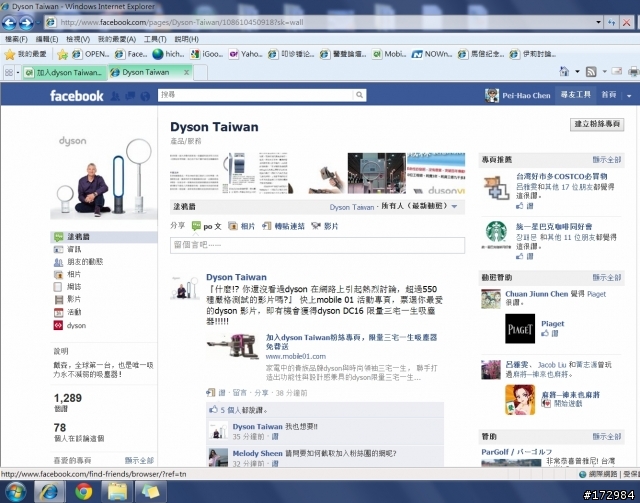Image resolution: width=640 pixels, height=503 pixels.
Task: Choose 影片 video in the share options
Action: pos(324,226)
